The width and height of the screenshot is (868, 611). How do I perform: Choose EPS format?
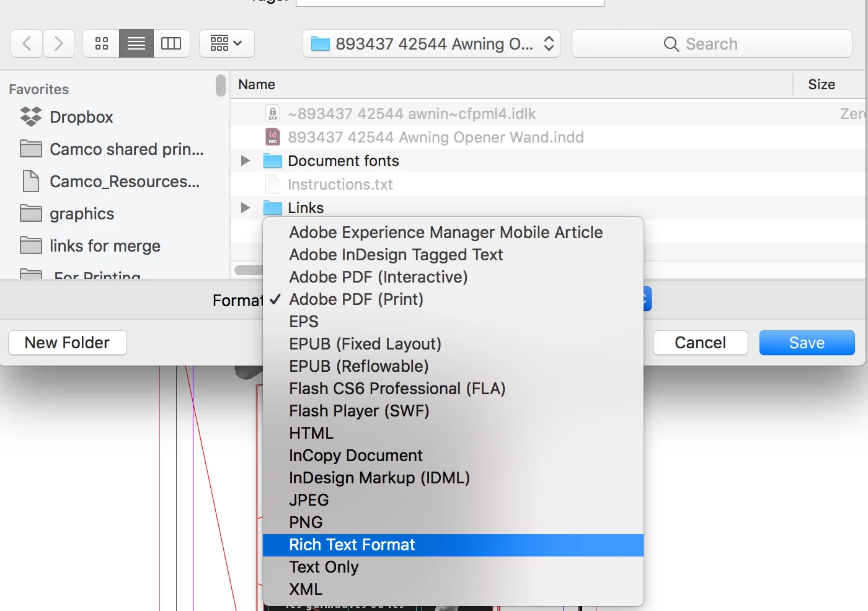tap(453, 322)
